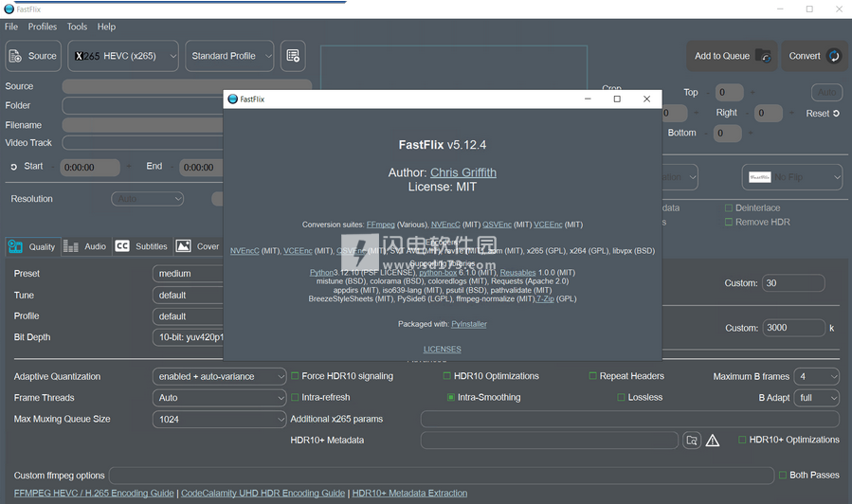Open the 7-Zip link in About dialog
Screen dimensions: 852x504
(545, 298)
